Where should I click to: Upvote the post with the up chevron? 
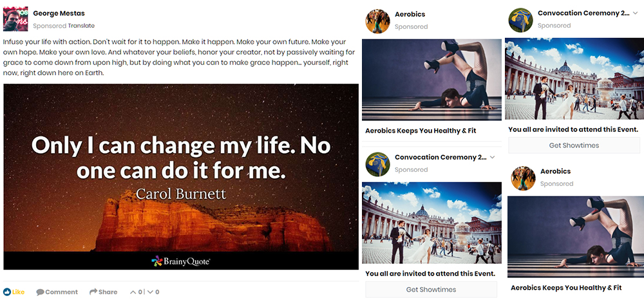pyautogui.click(x=133, y=292)
